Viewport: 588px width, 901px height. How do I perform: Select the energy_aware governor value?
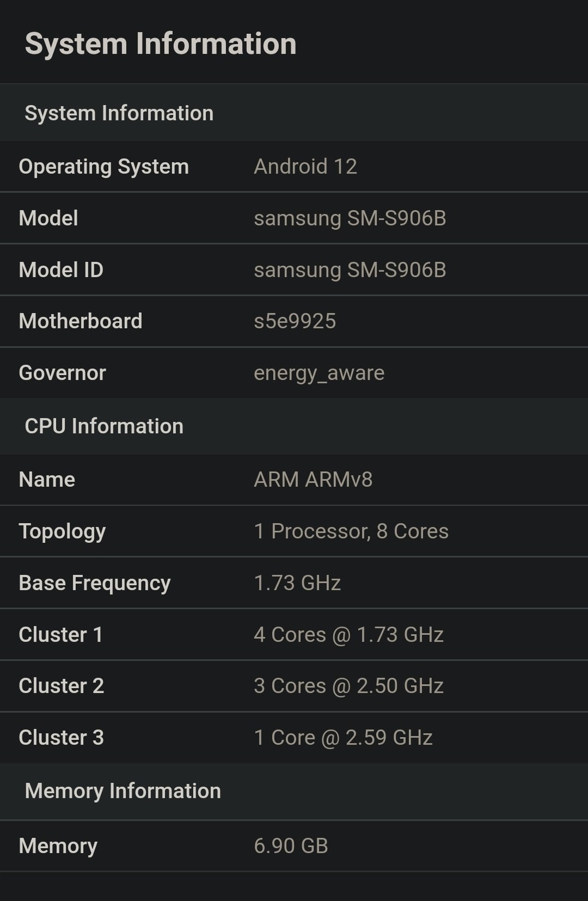tap(319, 373)
